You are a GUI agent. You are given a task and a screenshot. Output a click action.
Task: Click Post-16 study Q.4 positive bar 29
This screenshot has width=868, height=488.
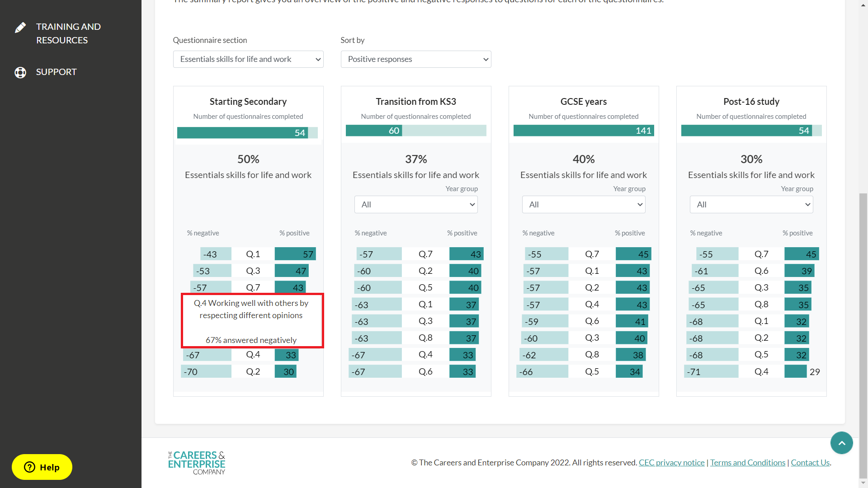point(796,371)
